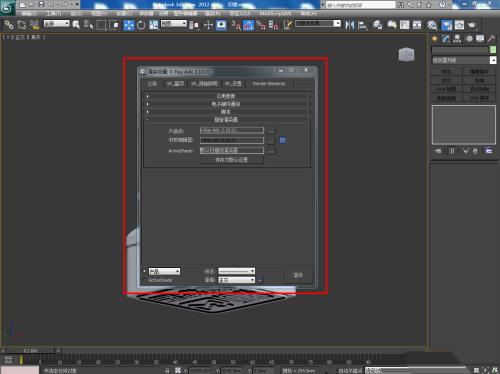The image size is (500, 374).
Task: Click the time slider frame handle
Action: coord(30,351)
